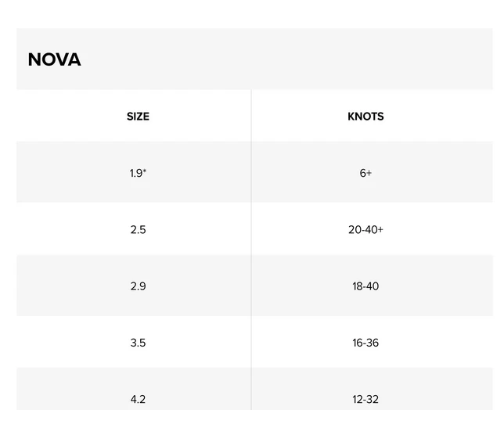Click the 16-36 knots value

point(365,343)
